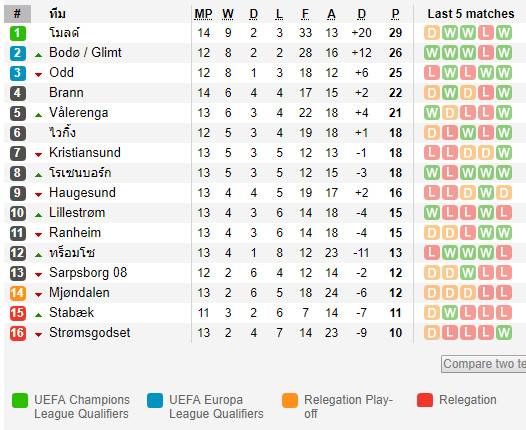This screenshot has height=430, width=526.
Task: Click the blue rank 2 badge
Action: pos(18,53)
